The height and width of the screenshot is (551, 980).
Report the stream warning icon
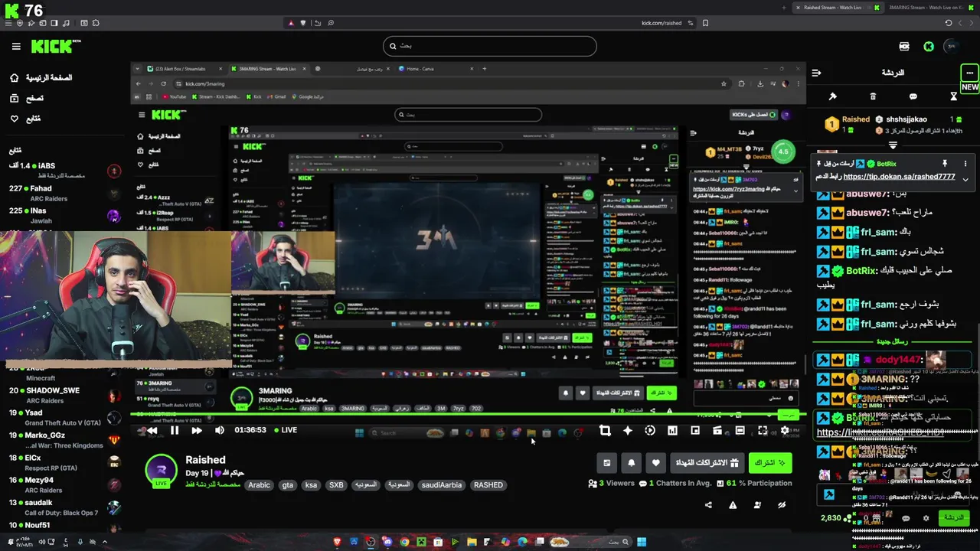(x=733, y=505)
